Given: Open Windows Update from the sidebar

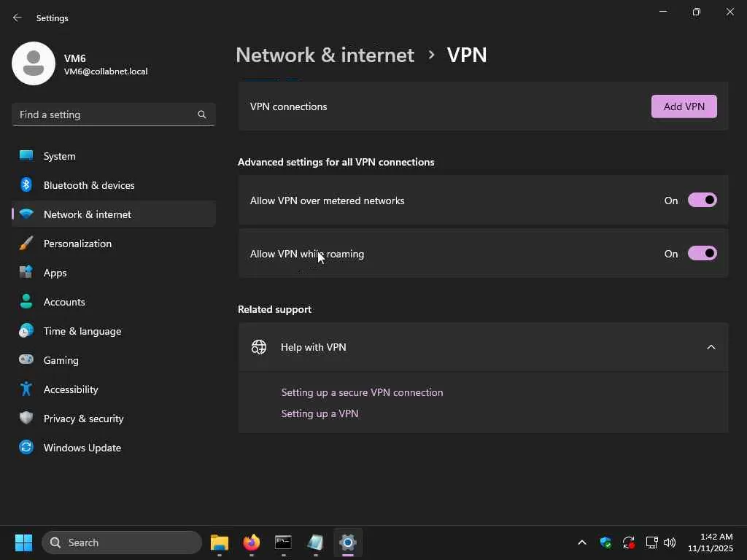Looking at the screenshot, I should pyautogui.click(x=82, y=448).
